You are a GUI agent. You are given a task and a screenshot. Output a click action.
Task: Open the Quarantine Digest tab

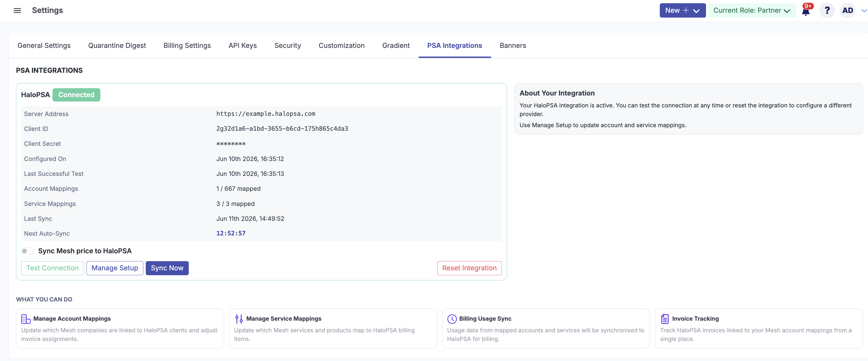pyautogui.click(x=117, y=45)
